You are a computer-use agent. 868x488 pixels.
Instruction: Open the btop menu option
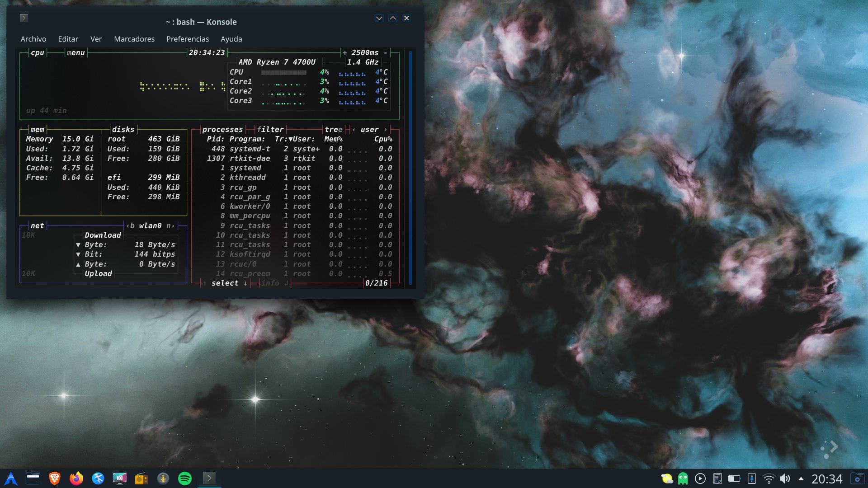(75, 53)
